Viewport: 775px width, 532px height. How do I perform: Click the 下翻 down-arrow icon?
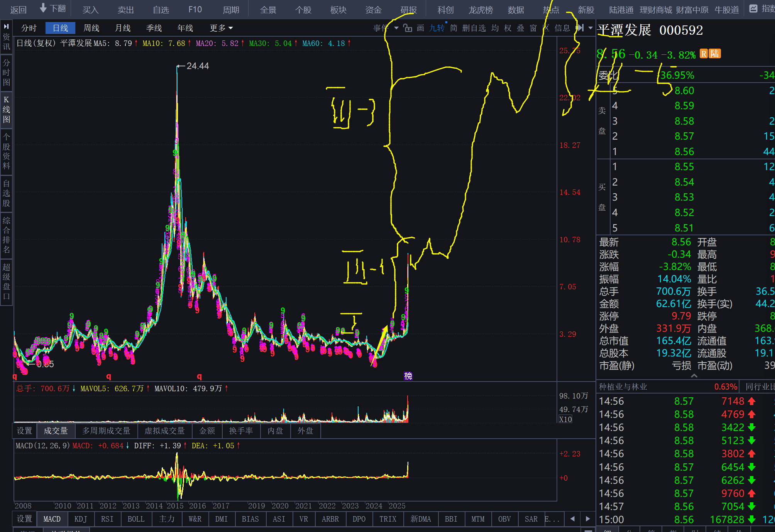pos(43,8)
